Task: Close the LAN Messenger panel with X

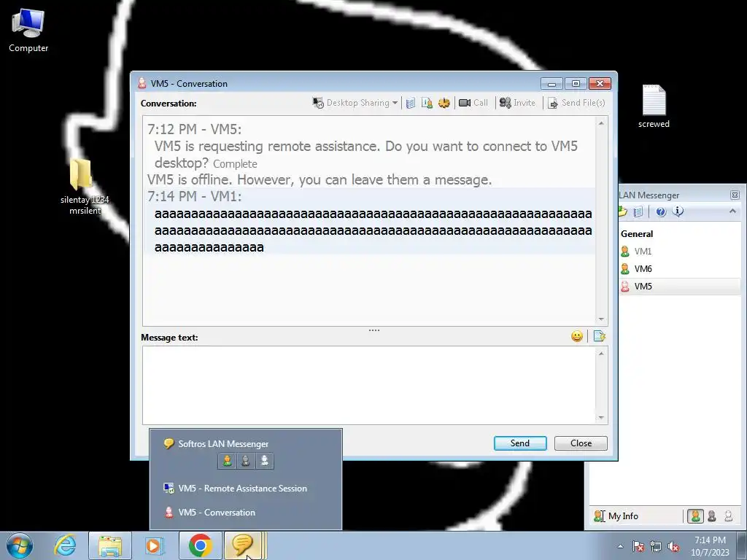Action: coord(735,195)
